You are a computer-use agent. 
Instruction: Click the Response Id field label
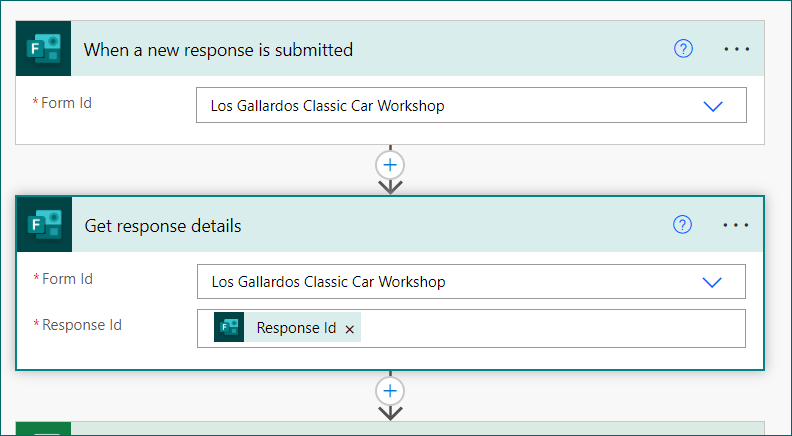[82, 325]
